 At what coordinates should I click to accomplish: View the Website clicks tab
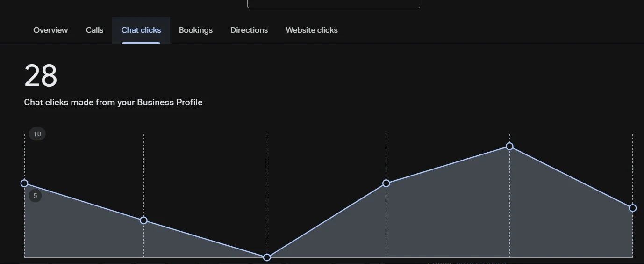pyautogui.click(x=312, y=30)
